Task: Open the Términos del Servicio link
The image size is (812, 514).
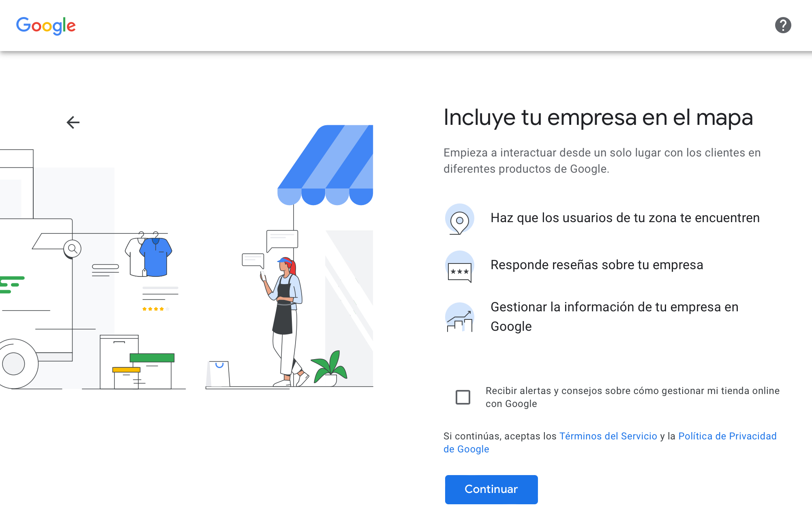Action: point(608,436)
